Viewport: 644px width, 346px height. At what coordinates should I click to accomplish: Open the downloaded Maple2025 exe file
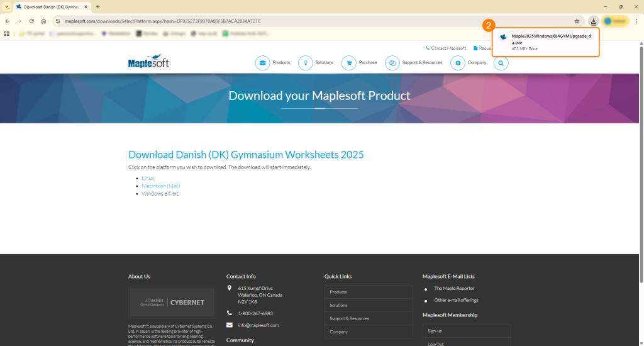click(550, 39)
